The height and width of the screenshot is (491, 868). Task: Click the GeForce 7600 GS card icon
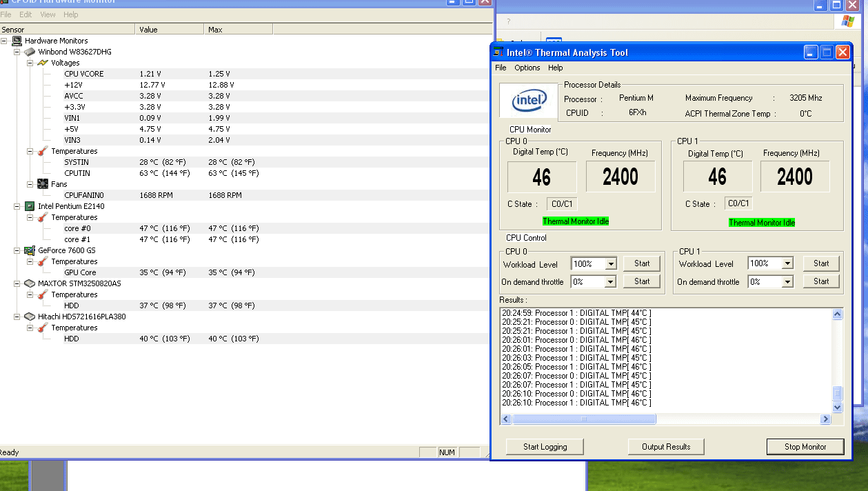pos(30,250)
